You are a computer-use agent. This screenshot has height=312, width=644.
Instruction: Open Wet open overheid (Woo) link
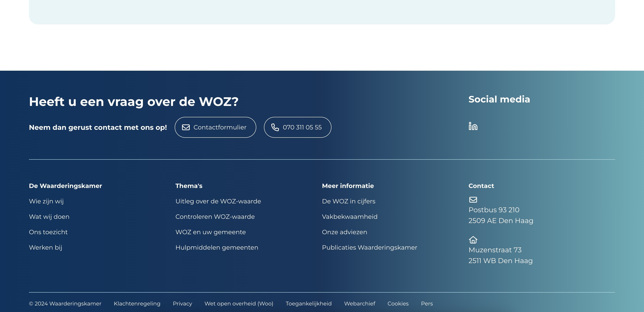tap(239, 304)
